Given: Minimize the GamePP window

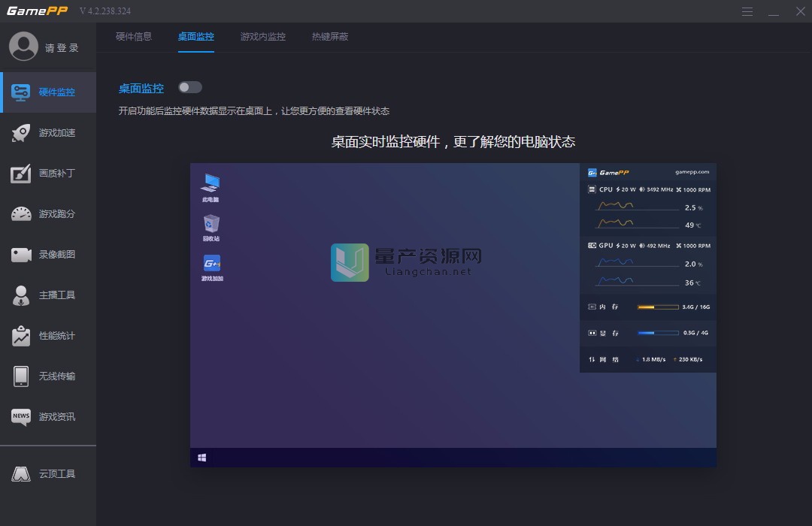Looking at the screenshot, I should click(x=774, y=11).
